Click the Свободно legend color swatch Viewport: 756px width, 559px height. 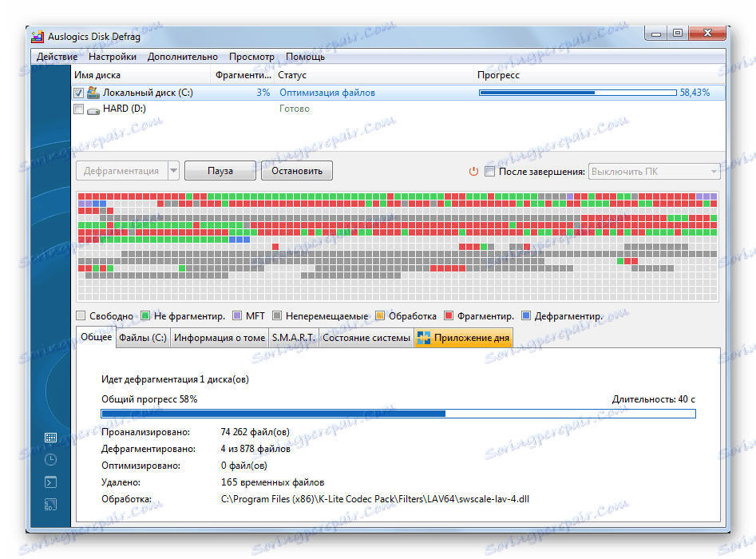(81, 316)
